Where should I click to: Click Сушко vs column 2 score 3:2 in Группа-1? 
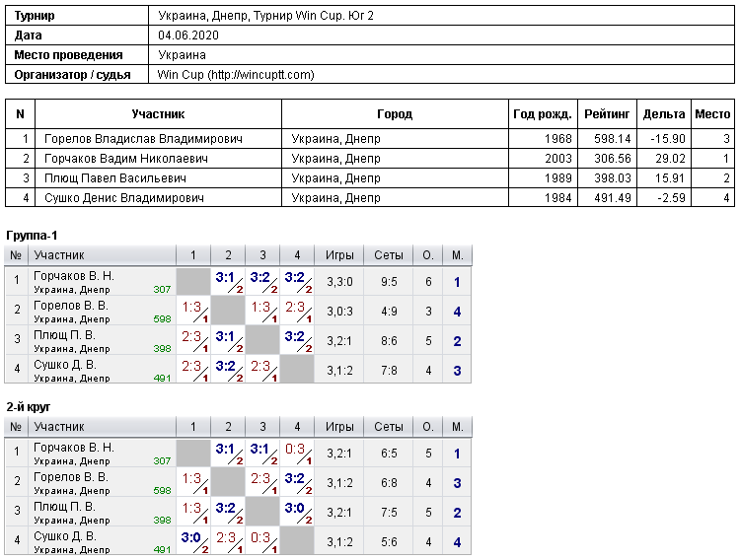[x=228, y=371]
